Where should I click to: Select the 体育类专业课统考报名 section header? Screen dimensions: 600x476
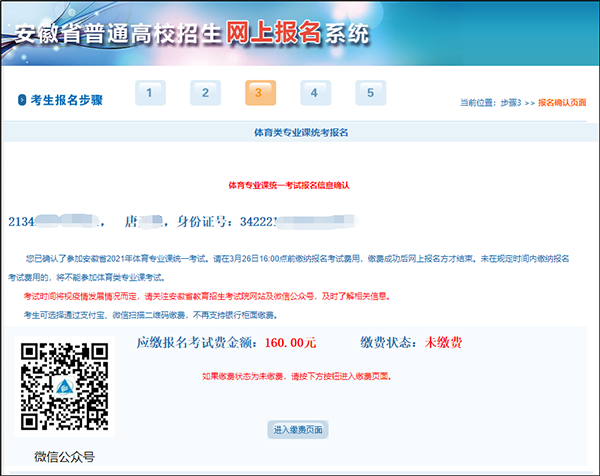click(300, 131)
